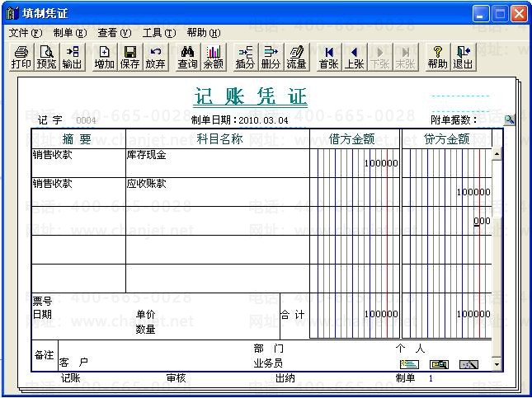Close the 填制凭证 window

click(519, 14)
